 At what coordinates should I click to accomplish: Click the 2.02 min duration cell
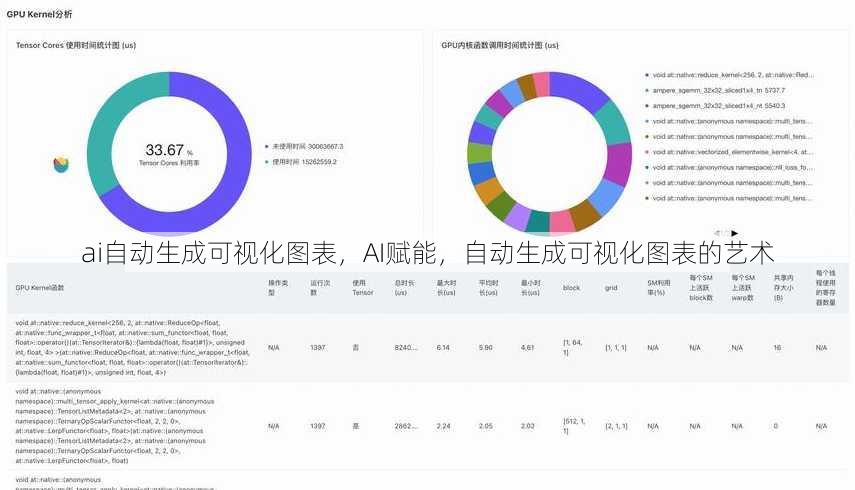pos(527,426)
